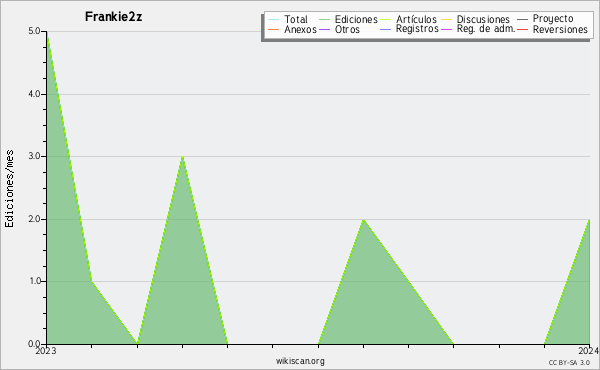Click the 2.0 y-axis value
Image resolution: width=600 pixels, height=370 pixels.
[34, 219]
